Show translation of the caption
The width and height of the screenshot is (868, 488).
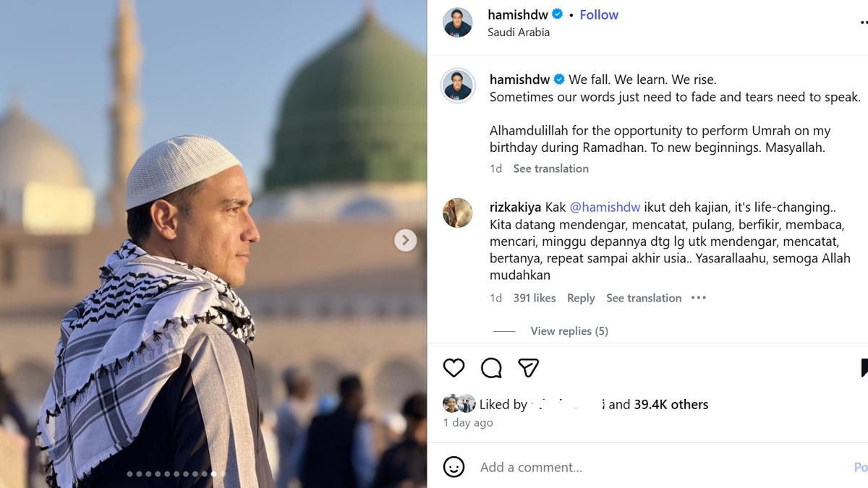(x=550, y=168)
